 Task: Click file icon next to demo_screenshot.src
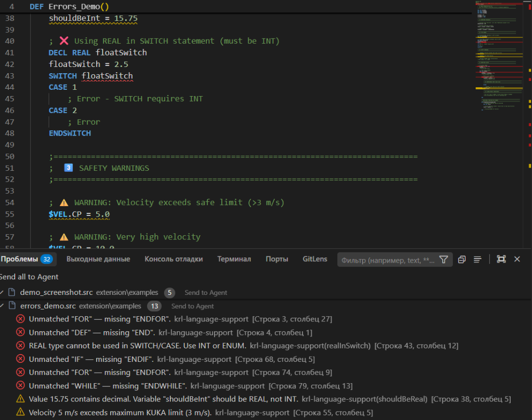(x=12, y=292)
